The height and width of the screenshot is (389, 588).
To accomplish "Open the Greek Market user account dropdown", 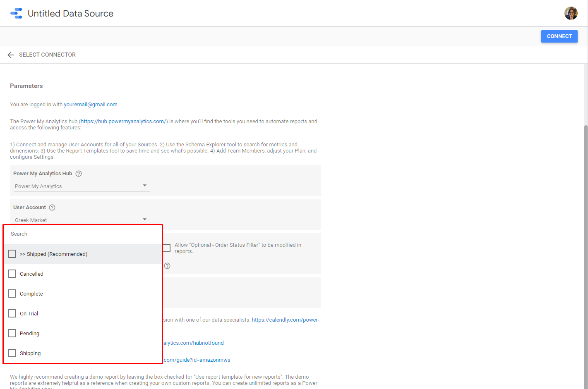I will coord(81,220).
